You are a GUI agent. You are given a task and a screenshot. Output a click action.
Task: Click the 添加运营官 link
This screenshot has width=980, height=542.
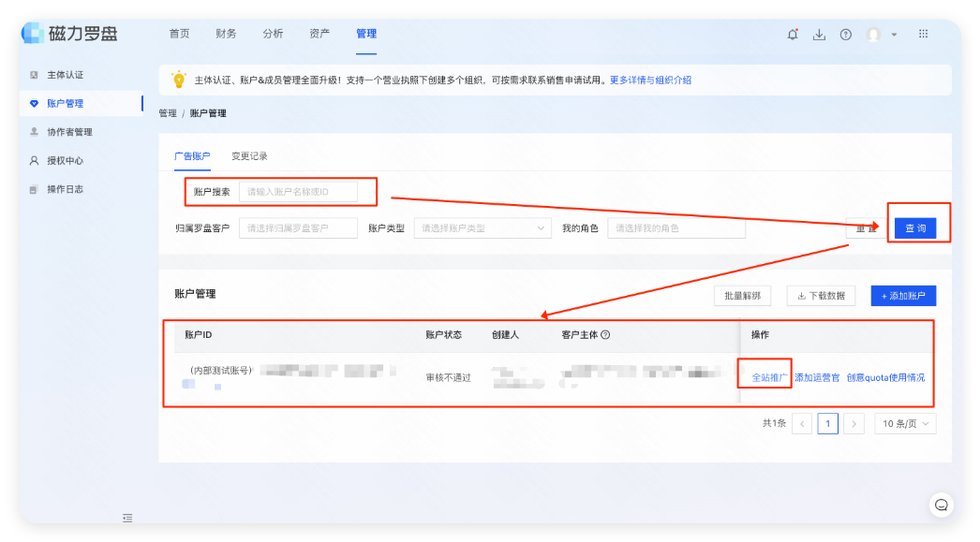click(x=817, y=377)
